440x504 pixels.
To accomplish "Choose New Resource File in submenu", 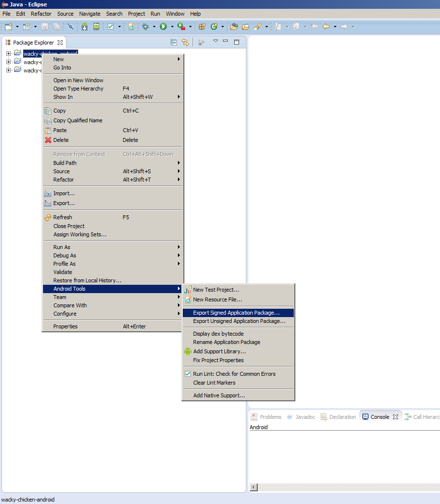I will pos(238,299).
